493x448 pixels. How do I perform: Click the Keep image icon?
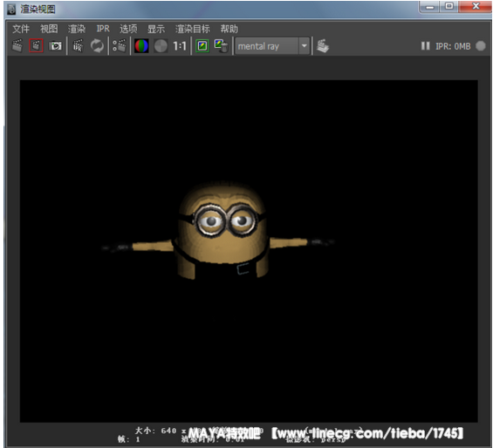pyautogui.click(x=202, y=46)
